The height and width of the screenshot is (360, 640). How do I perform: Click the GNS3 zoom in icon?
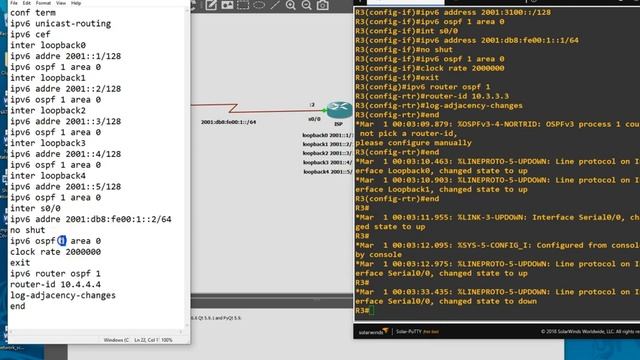point(291,5)
